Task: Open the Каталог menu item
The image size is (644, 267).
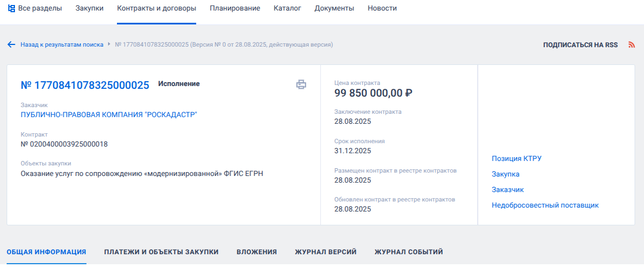Action: point(287,8)
